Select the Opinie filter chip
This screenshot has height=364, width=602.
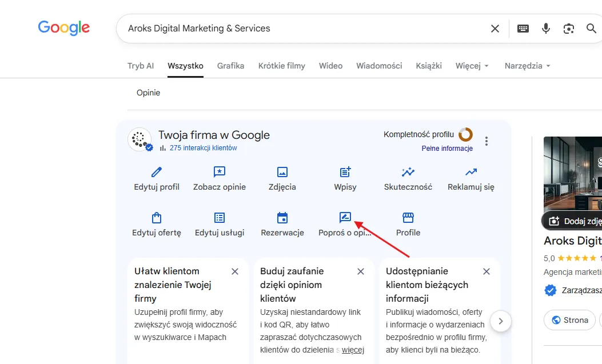[x=148, y=93]
